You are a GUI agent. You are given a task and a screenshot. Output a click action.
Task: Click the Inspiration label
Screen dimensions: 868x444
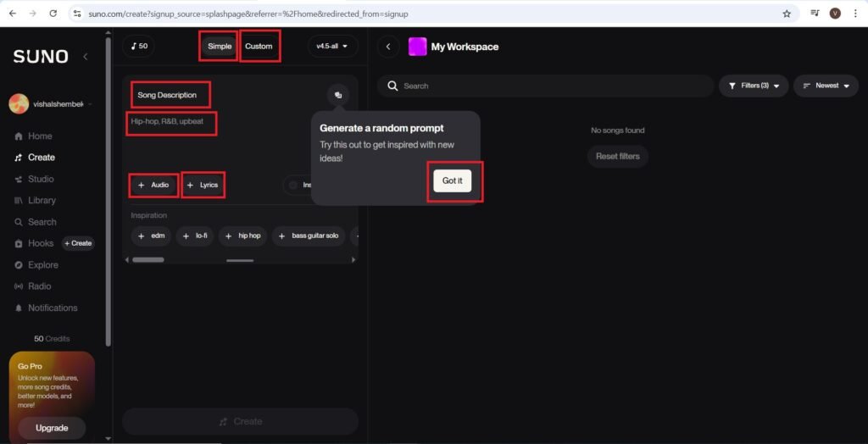pyautogui.click(x=149, y=215)
